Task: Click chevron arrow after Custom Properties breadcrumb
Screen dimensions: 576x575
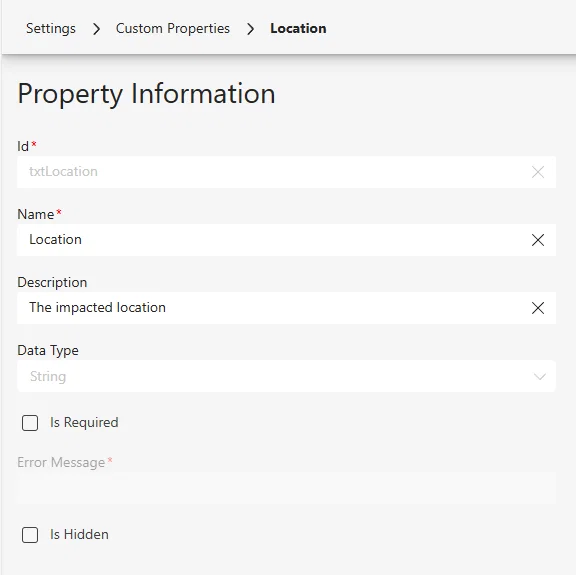Action: pos(251,29)
